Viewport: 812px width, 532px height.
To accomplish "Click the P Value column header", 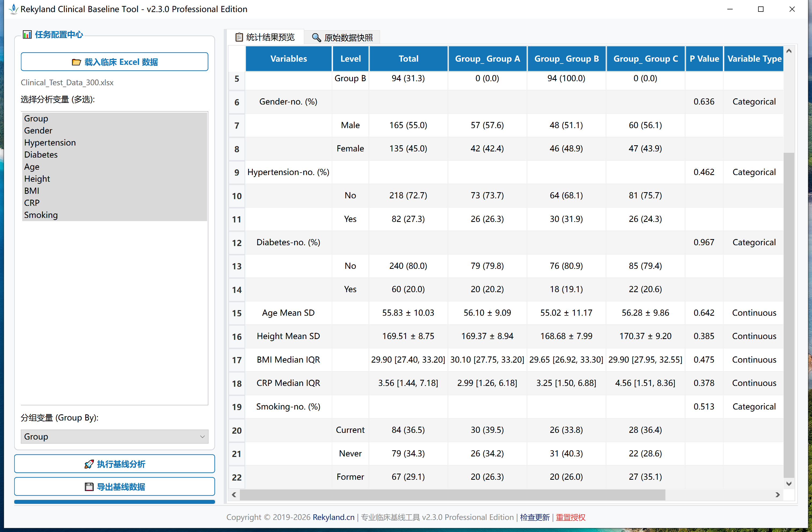I will pyautogui.click(x=704, y=59).
